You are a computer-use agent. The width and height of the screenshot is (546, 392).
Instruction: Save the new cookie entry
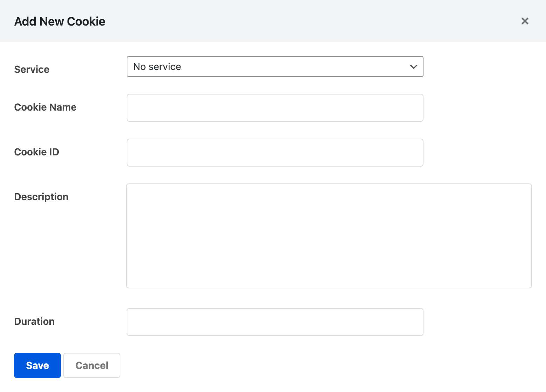point(37,365)
